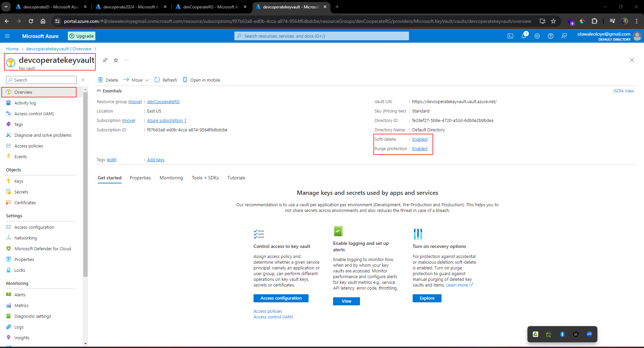Select Open in mobile
Screen dimensions: 644x348
coord(201,80)
